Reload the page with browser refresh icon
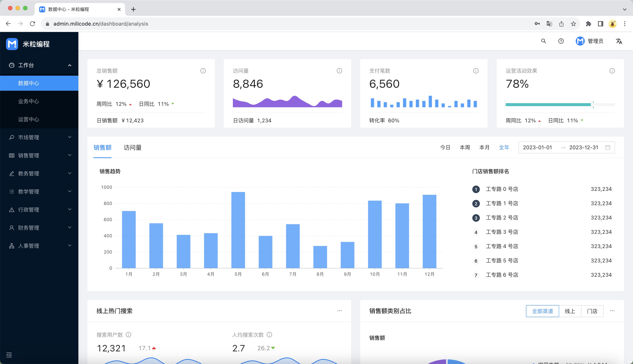The image size is (633, 364). click(33, 24)
